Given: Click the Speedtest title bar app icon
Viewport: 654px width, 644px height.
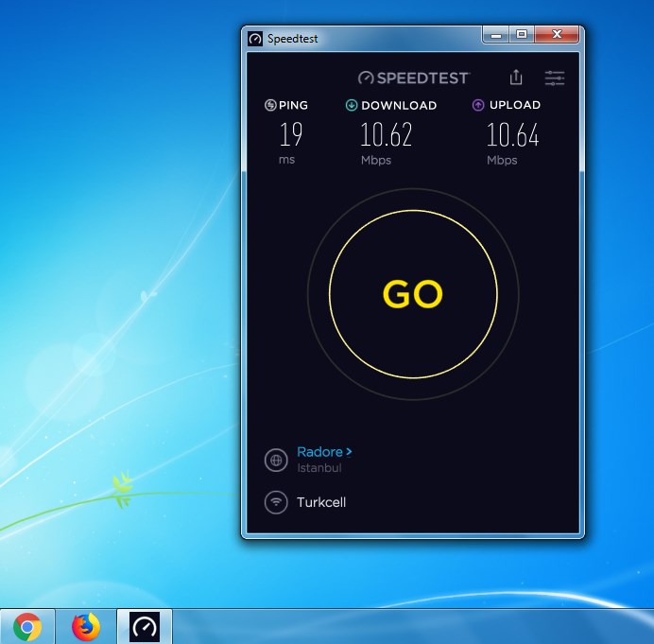Looking at the screenshot, I should click(x=255, y=39).
